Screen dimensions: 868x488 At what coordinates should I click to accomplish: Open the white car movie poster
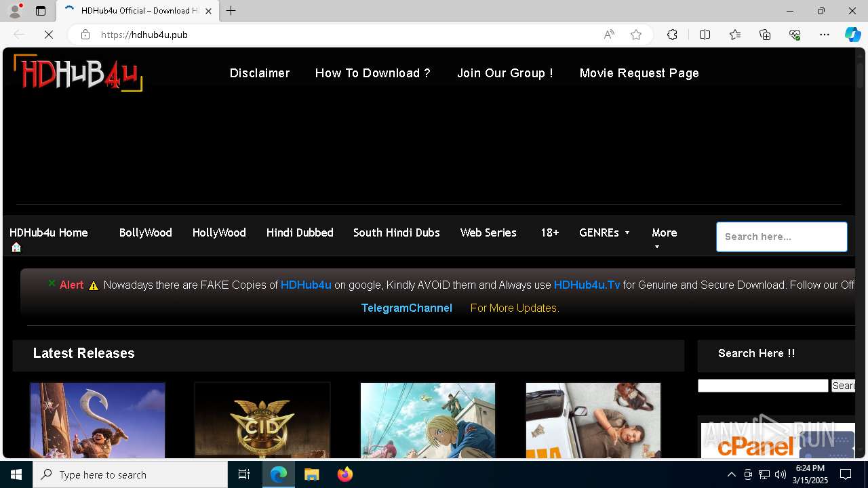[x=593, y=420]
